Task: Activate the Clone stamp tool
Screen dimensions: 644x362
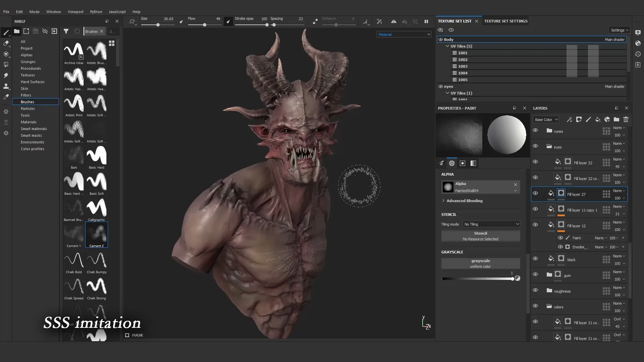Action: [6, 86]
